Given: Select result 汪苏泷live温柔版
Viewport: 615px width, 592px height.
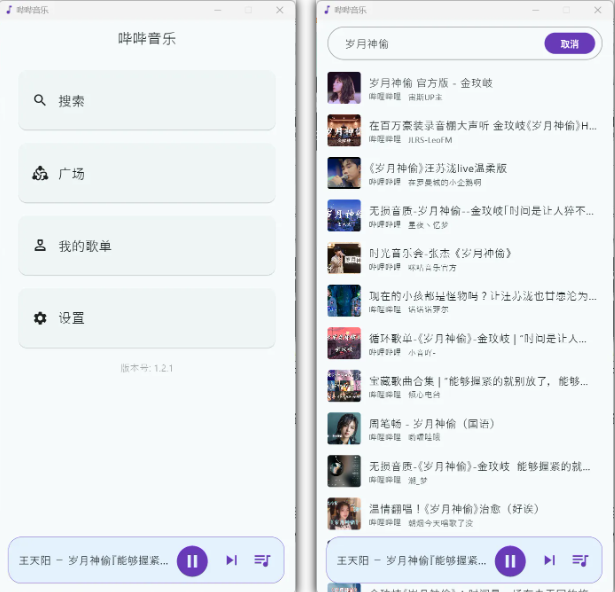Looking at the screenshot, I should (464, 173).
